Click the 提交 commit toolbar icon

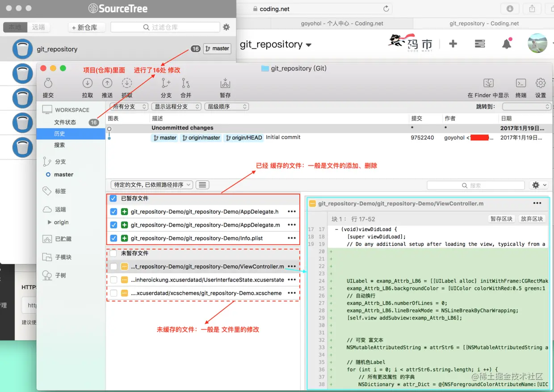point(48,83)
